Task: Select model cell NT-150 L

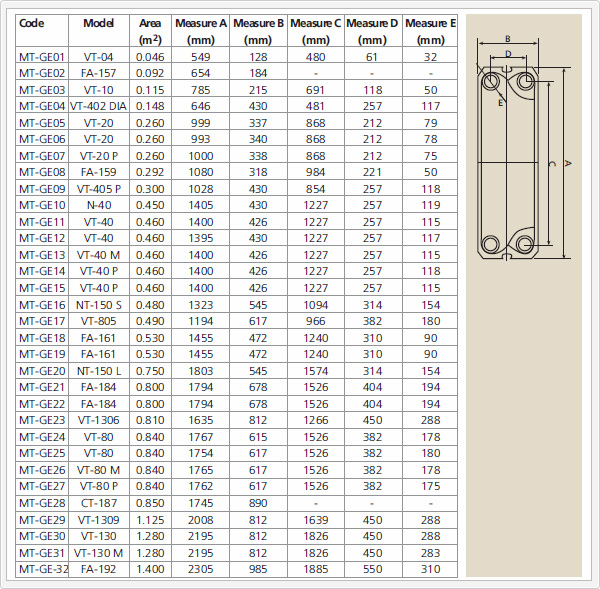Action: click(99, 371)
